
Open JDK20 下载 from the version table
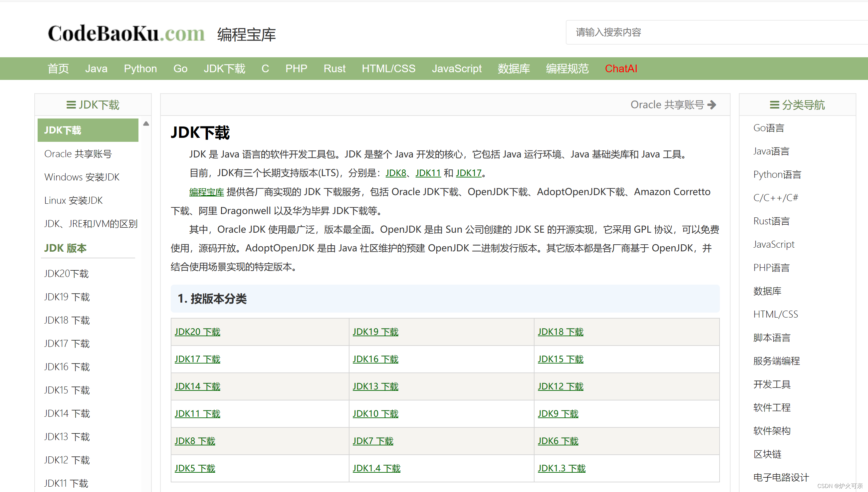pyautogui.click(x=197, y=332)
